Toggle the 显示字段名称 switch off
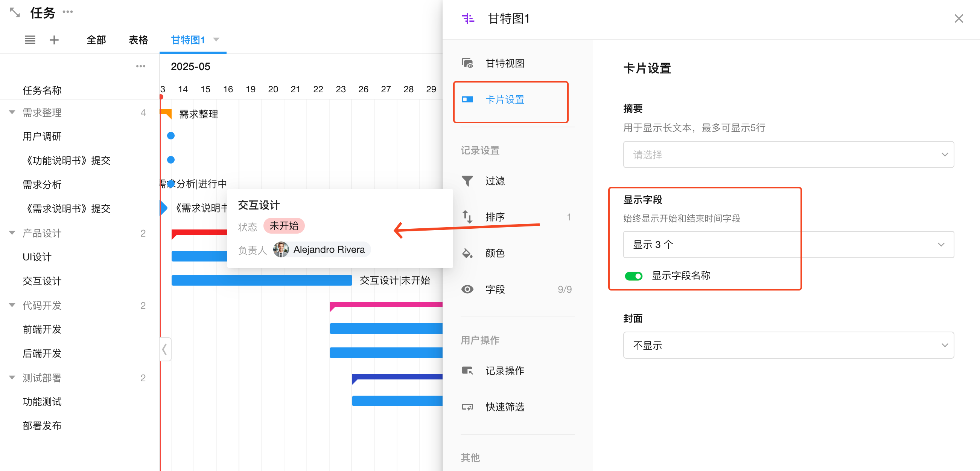The height and width of the screenshot is (471, 980). point(633,276)
